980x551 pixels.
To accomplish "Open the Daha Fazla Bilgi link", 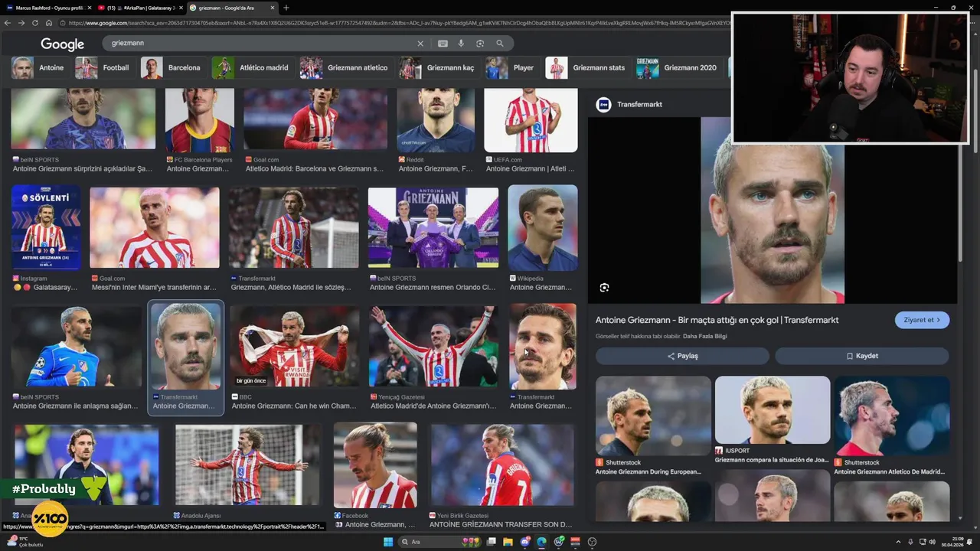I will 704,336.
